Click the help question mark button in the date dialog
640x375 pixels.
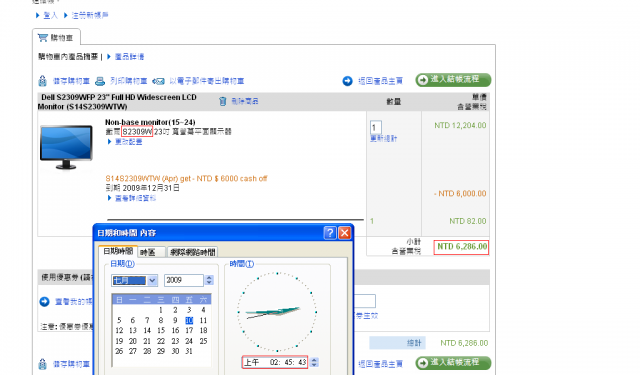(330, 233)
